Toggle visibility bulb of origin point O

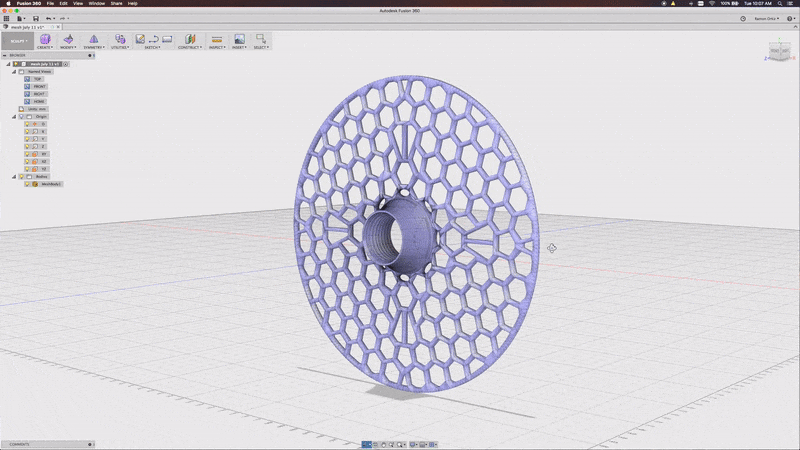pos(27,124)
